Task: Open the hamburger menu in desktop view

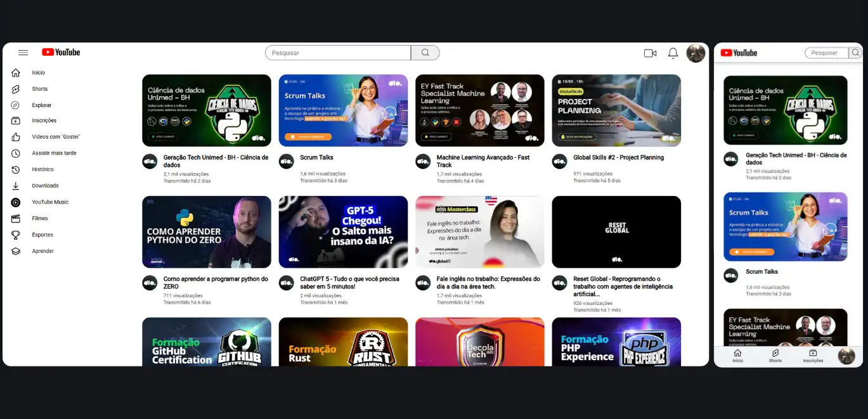Action: coord(23,53)
